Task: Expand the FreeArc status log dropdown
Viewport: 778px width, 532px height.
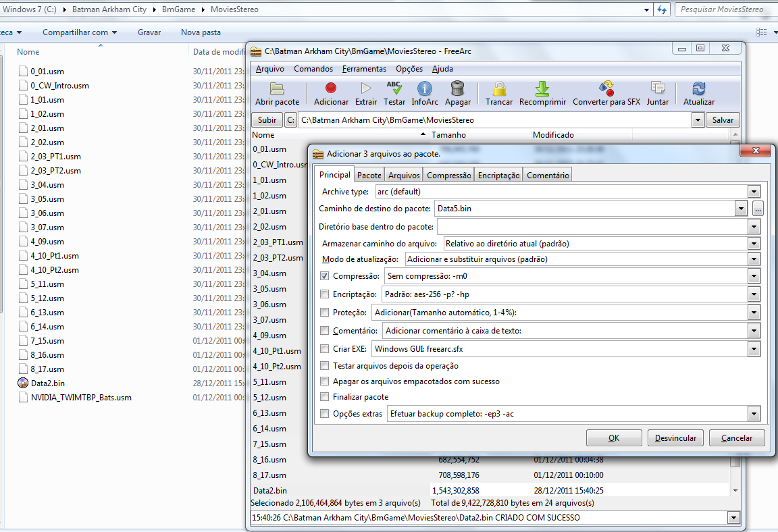Action: [x=733, y=518]
